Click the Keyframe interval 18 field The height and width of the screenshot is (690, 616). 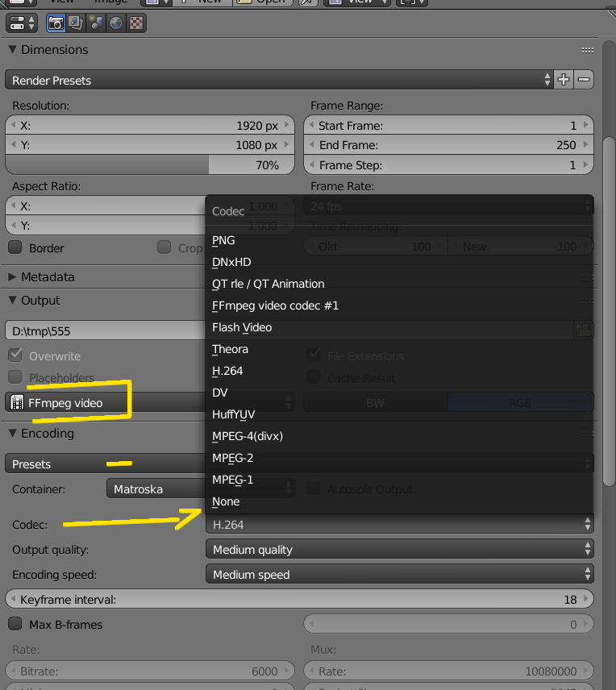point(299,600)
